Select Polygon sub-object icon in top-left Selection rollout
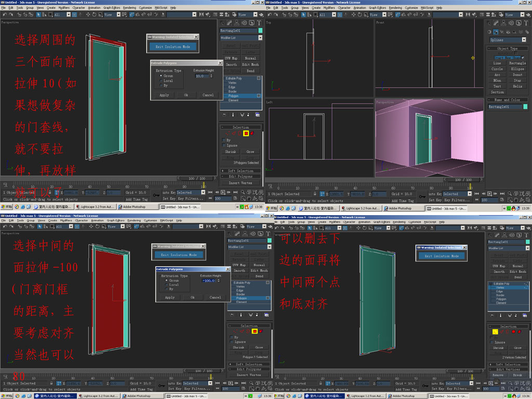This screenshot has height=399, width=532. click(x=246, y=134)
